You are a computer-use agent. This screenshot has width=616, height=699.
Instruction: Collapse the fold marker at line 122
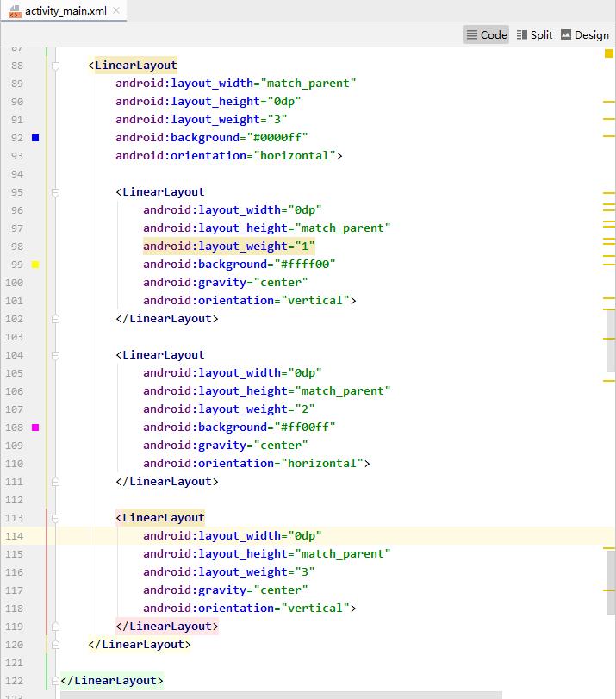[x=55, y=681]
